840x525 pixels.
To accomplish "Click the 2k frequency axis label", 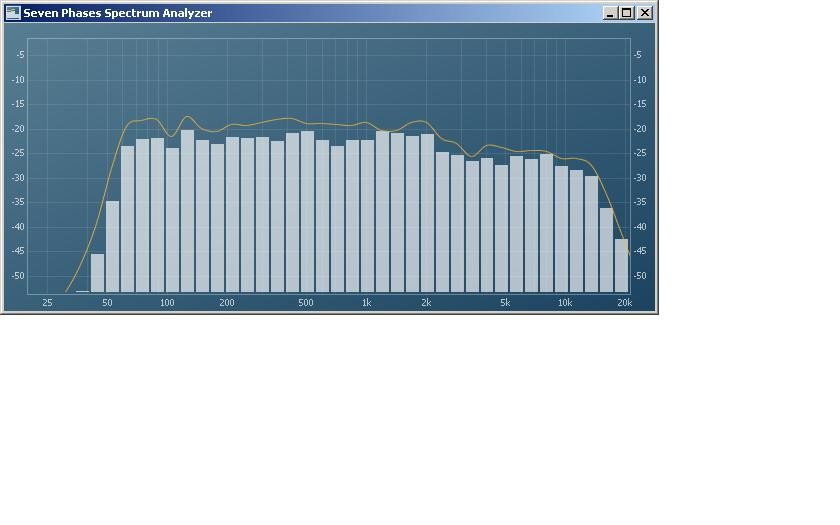I will 426,303.
